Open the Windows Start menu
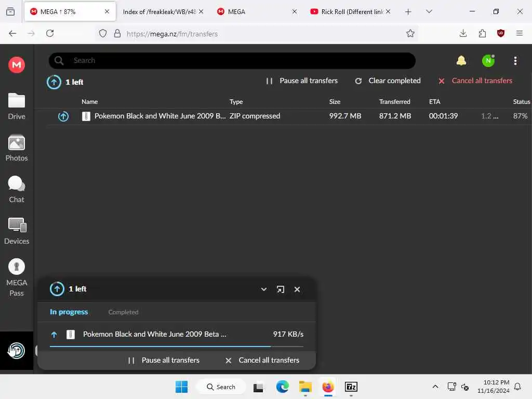Screen dimensions: 532x399 point(181,387)
